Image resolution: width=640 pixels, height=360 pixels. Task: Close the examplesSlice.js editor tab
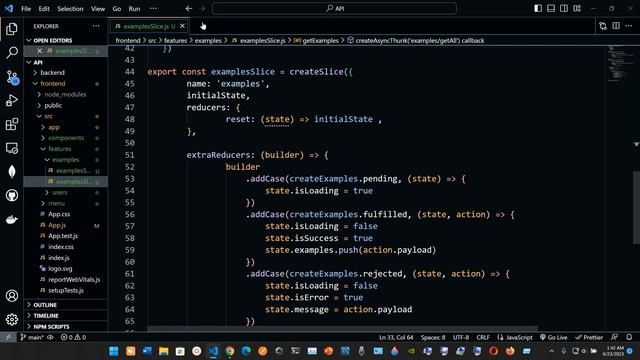click(182, 26)
